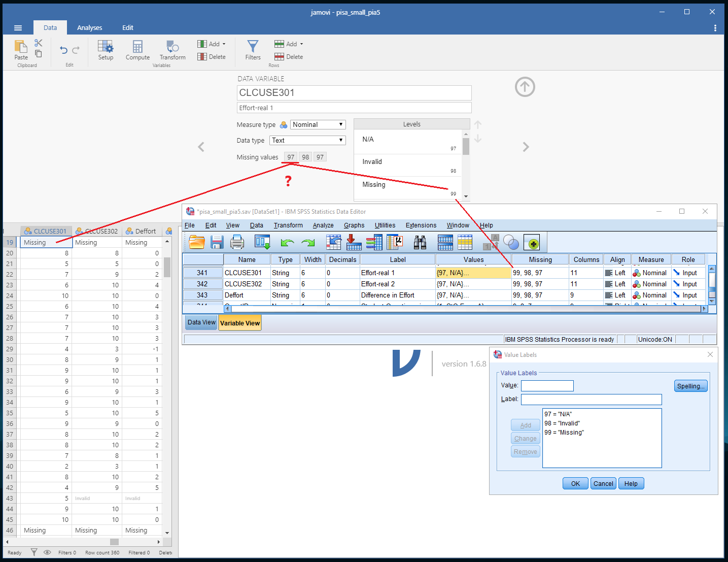Open the SPSS Transform menu
The height and width of the screenshot is (562, 728).
point(288,225)
